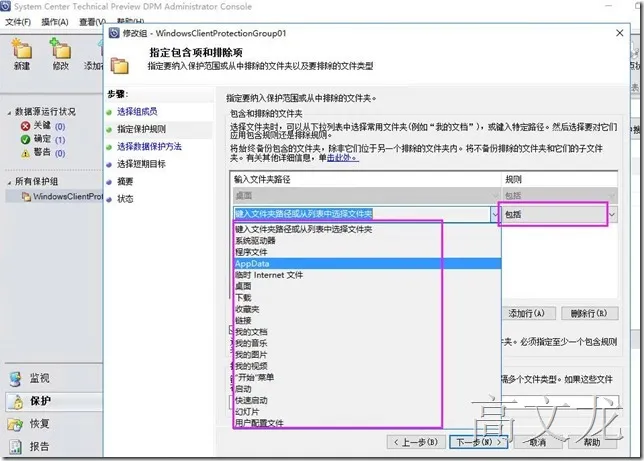Click the yellow 警告 (Warning) status icon
The height and width of the screenshot is (461, 644).
25,153
